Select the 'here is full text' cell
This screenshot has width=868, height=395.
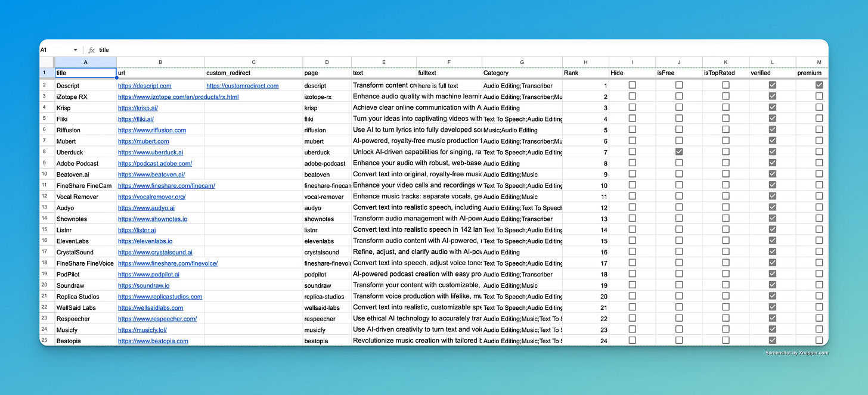tap(449, 86)
